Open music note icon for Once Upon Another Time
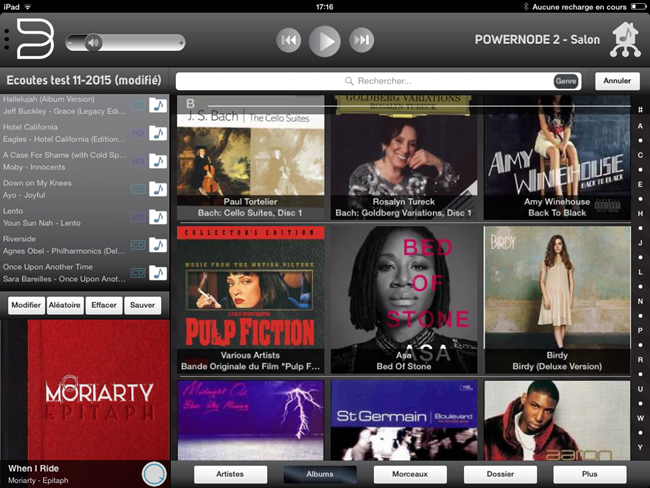Screen dimensions: 650x488 pos(158,273)
